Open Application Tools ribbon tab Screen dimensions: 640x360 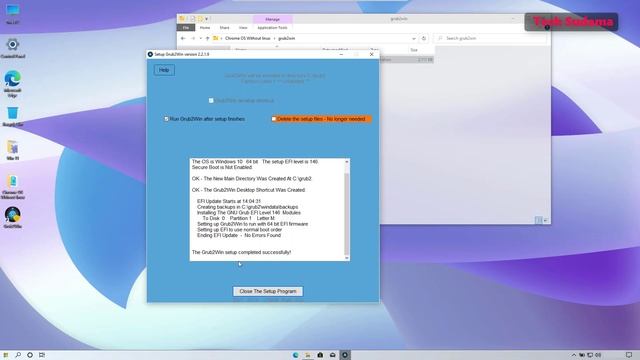tap(272, 28)
